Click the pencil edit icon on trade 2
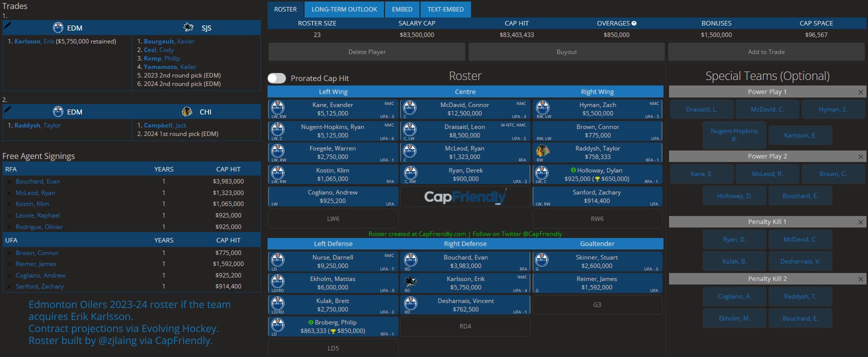Viewport: 868px width, 357px height. click(x=7, y=109)
